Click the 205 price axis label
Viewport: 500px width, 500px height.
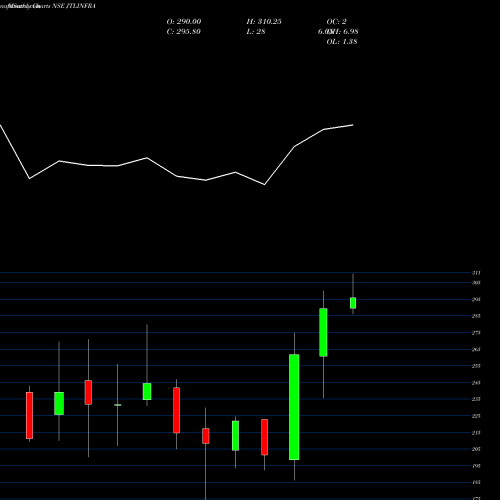point(476,449)
